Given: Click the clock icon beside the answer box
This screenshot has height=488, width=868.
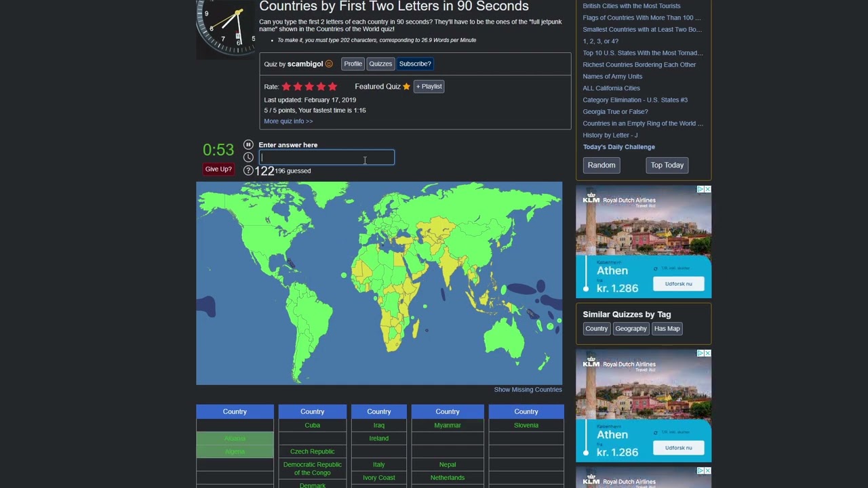Looking at the screenshot, I should pos(248,157).
